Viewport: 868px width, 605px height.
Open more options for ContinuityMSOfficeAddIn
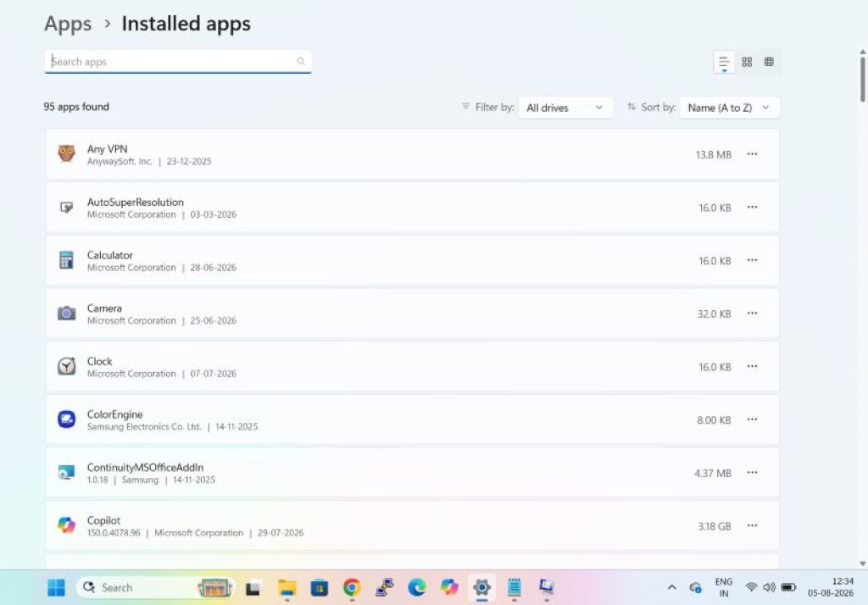tap(752, 473)
